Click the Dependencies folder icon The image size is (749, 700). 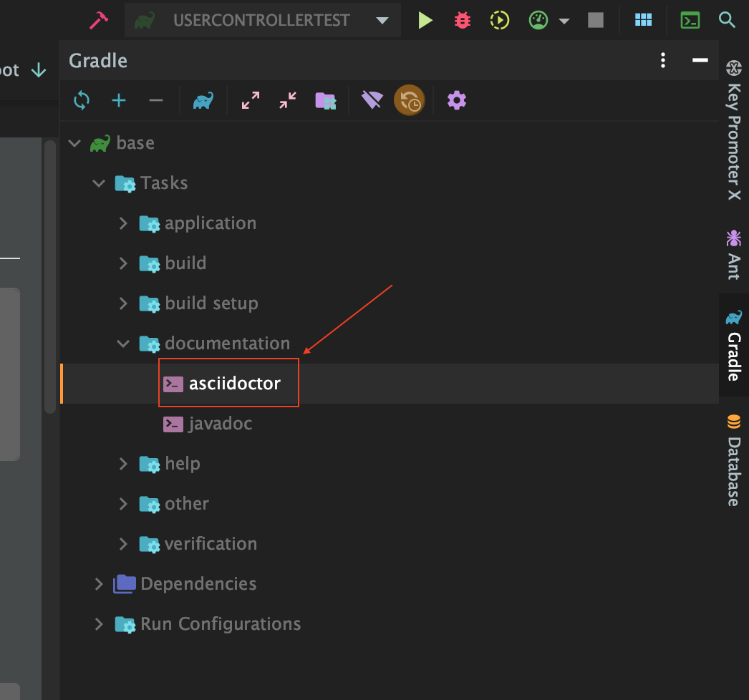point(125,584)
